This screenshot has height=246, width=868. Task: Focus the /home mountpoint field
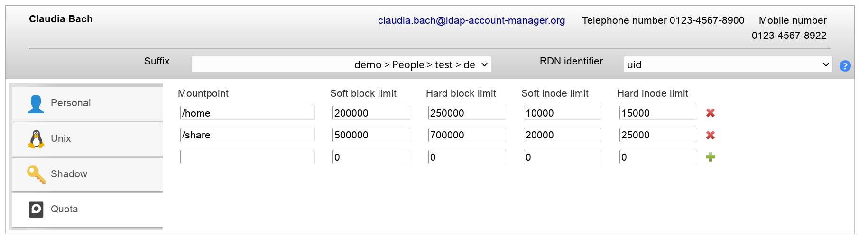point(247,113)
